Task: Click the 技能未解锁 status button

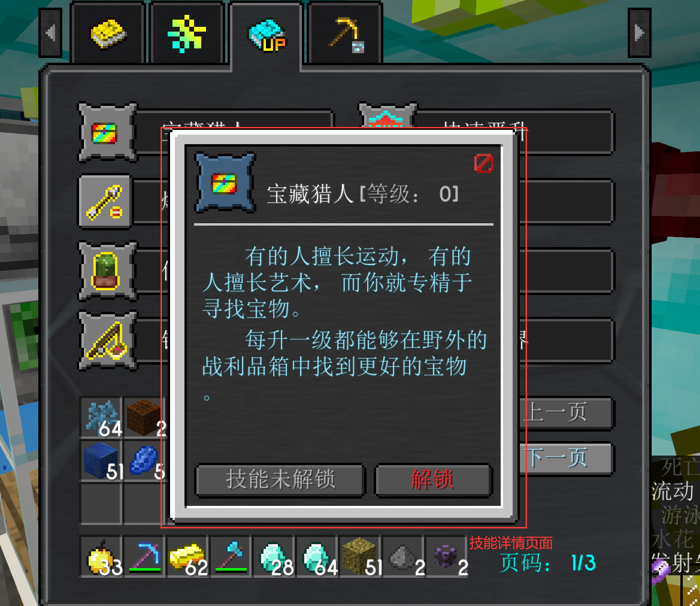Action: point(280,480)
